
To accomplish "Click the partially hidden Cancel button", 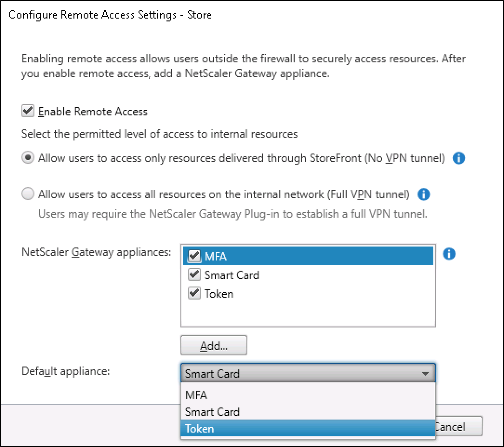I will point(458,427).
